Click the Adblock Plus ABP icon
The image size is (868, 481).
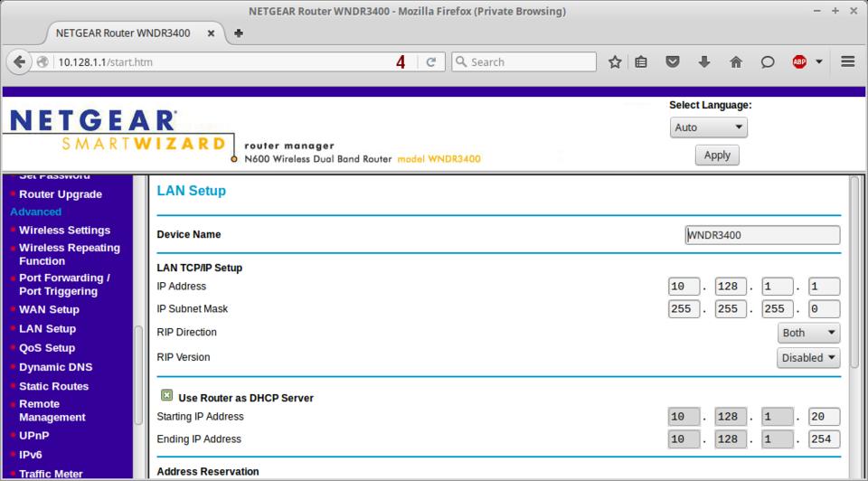[799, 61]
